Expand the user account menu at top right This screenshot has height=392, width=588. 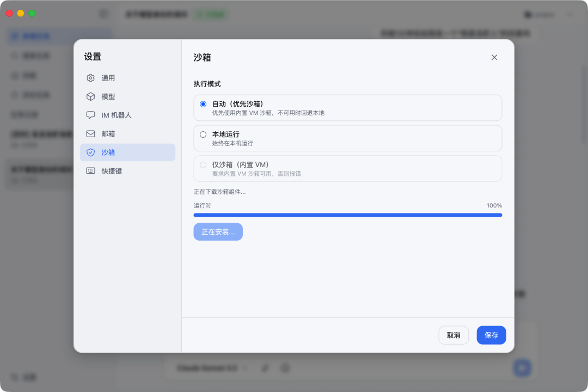coord(540,15)
